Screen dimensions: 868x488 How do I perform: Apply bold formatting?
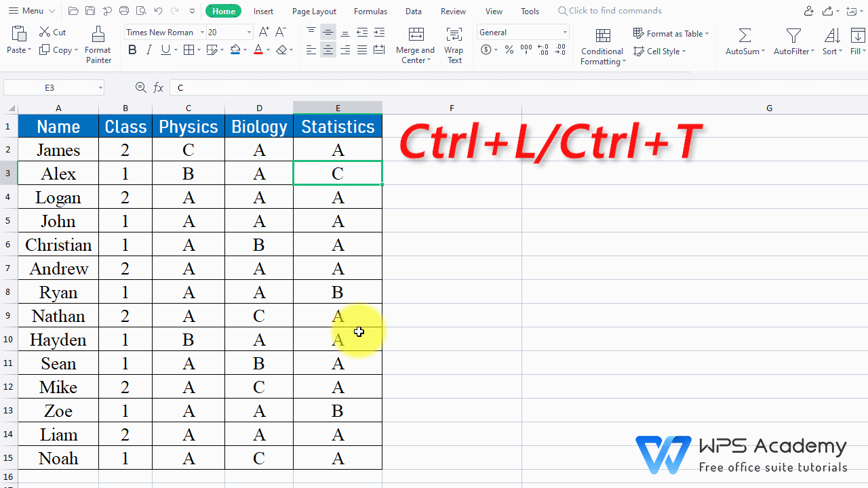[132, 49]
